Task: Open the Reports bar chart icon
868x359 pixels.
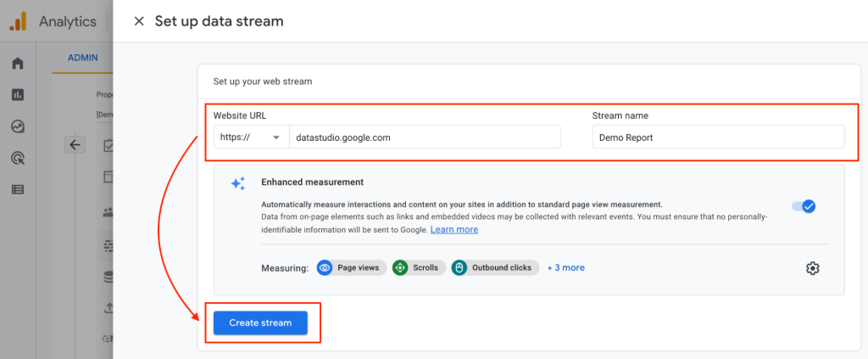Action: (x=18, y=95)
